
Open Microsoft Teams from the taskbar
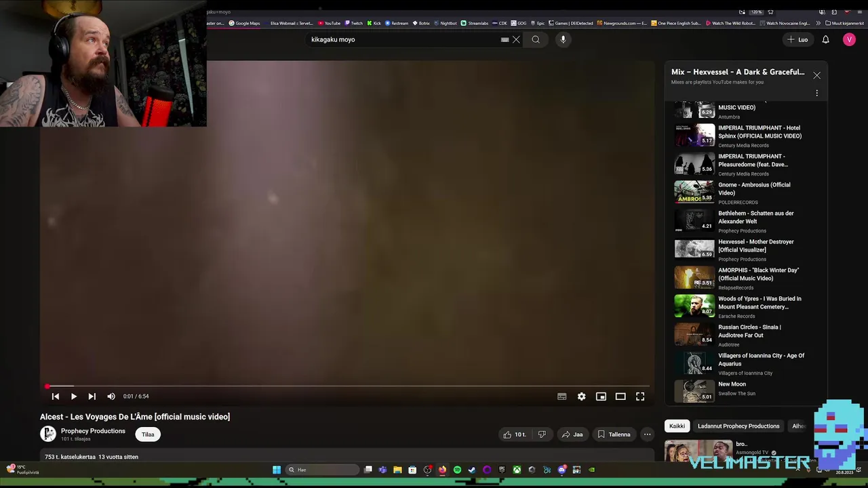point(382,470)
